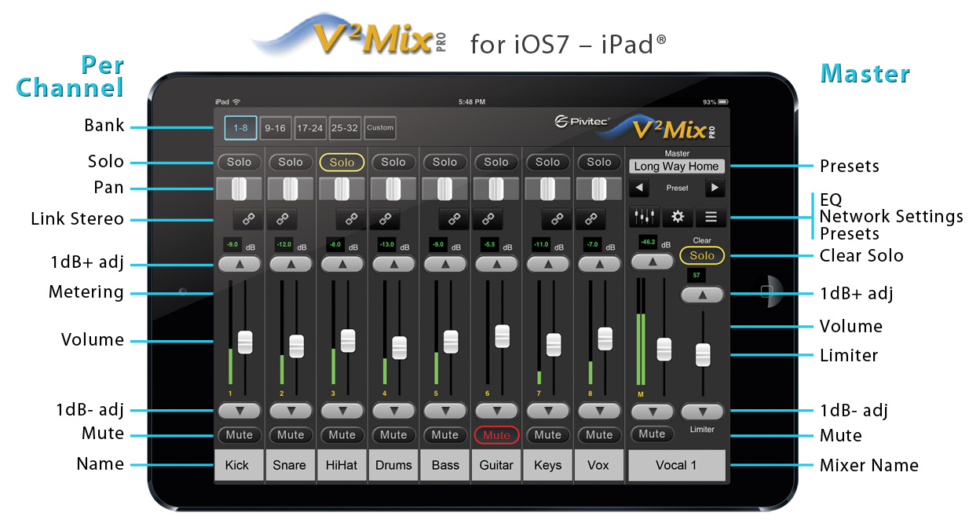This screenshot has width=980, height=531.
Task: Edit the Kick channel name
Action: coord(239,465)
